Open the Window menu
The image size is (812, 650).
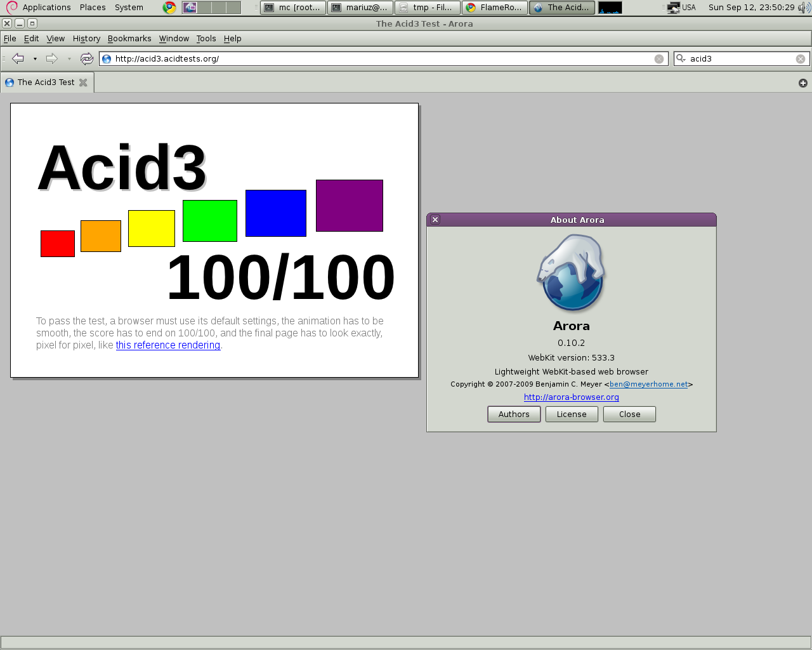click(x=174, y=39)
